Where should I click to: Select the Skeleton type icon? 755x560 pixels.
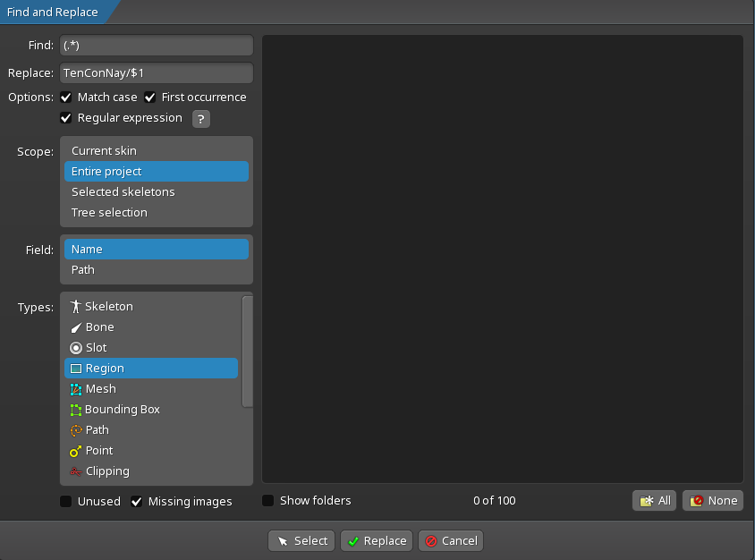point(76,307)
